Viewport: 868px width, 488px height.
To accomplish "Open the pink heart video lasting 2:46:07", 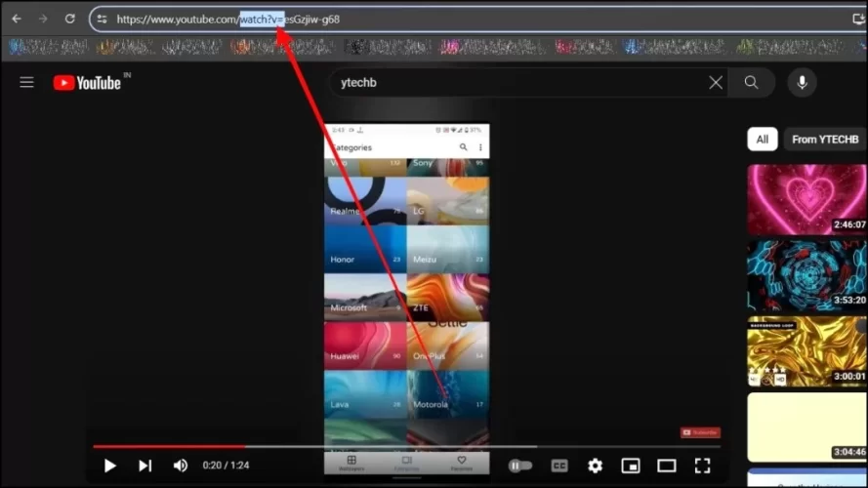I will 807,199.
